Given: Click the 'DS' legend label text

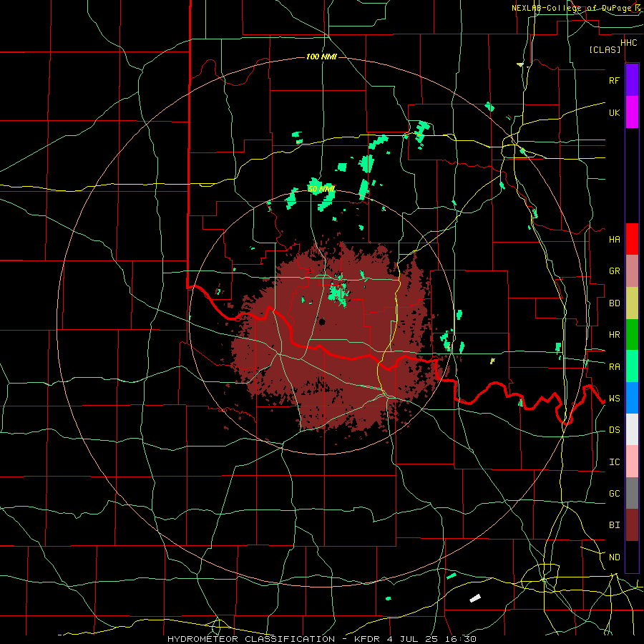Looking at the screenshot, I should pos(614,429).
